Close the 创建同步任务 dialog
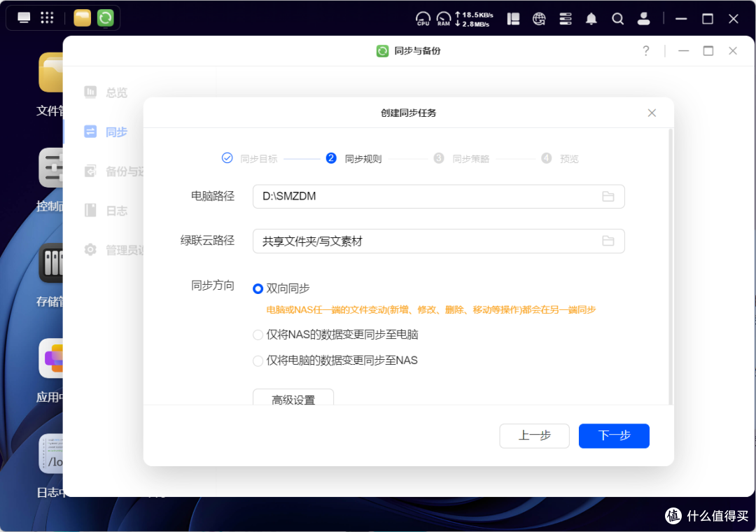This screenshot has width=756, height=532. (x=652, y=113)
